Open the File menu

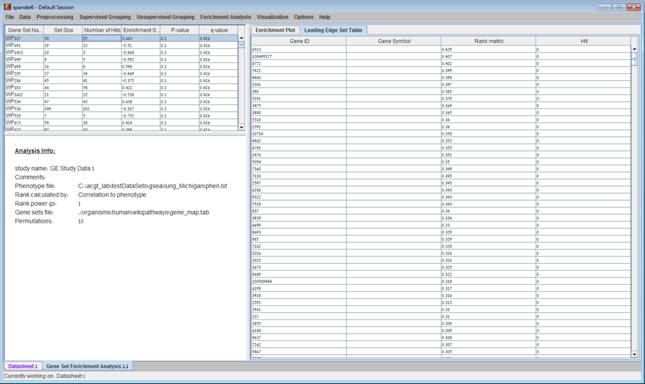10,17
